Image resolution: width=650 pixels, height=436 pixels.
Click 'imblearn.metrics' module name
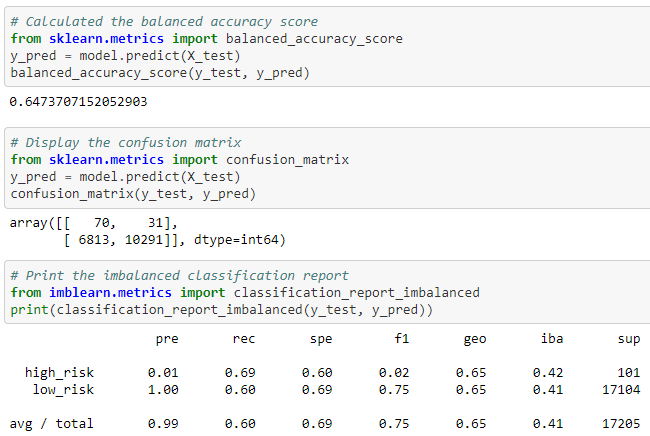click(110, 293)
